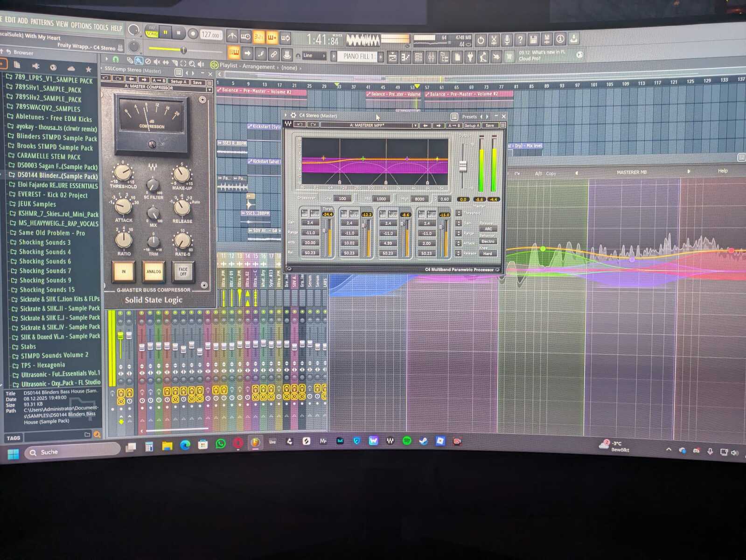Viewport: 746px width, 560px height.
Task: Toggle Song/Pattern mode switch
Action: coord(152,31)
